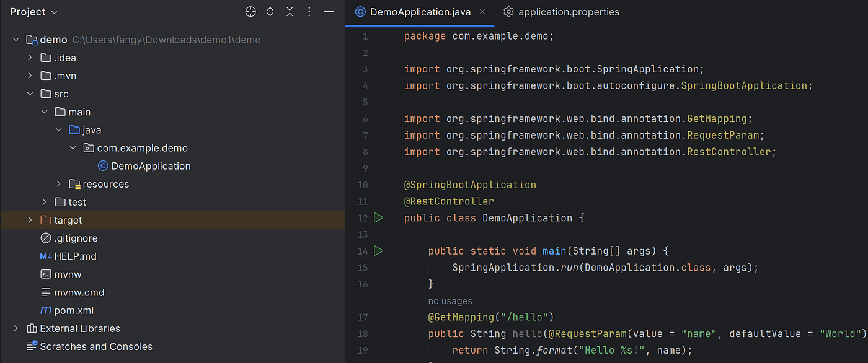Click on @SpringBootApplication annotation text
The height and width of the screenshot is (363, 868).
(470, 185)
